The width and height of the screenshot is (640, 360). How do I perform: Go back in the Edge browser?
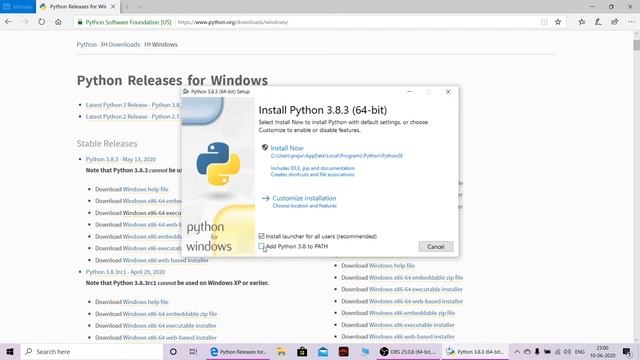[x=8, y=22]
